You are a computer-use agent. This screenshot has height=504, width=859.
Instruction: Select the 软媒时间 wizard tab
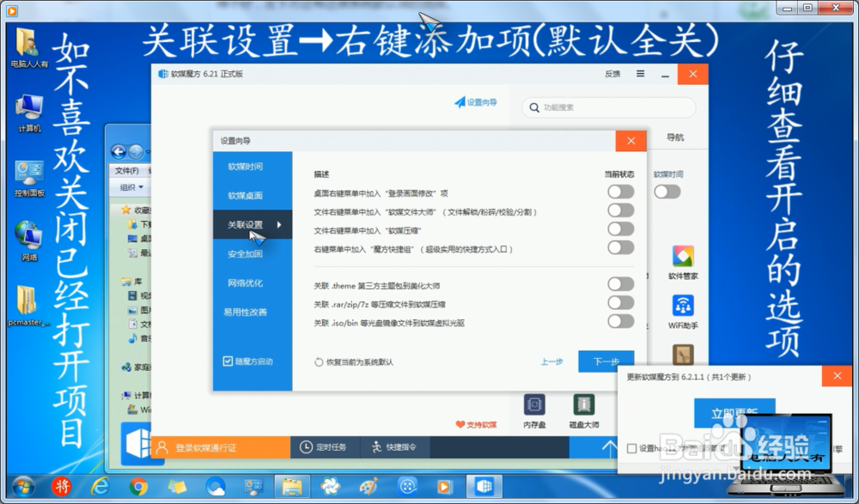pos(253,167)
